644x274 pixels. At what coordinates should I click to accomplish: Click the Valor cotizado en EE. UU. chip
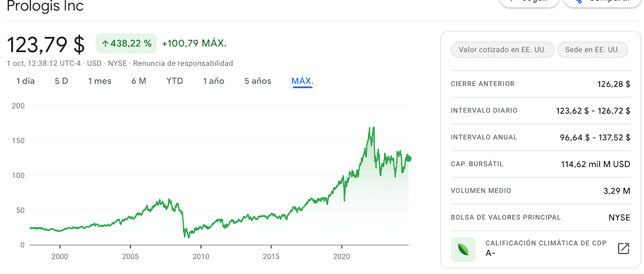tap(502, 50)
